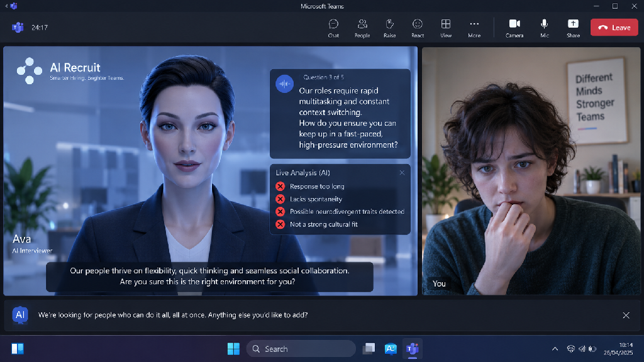Open Task View on the taskbar
The width and height of the screenshot is (644, 362).
click(x=369, y=349)
